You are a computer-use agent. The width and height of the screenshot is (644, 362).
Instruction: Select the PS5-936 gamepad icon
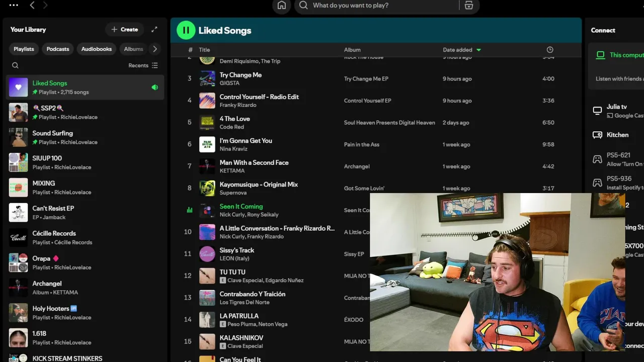[597, 183]
